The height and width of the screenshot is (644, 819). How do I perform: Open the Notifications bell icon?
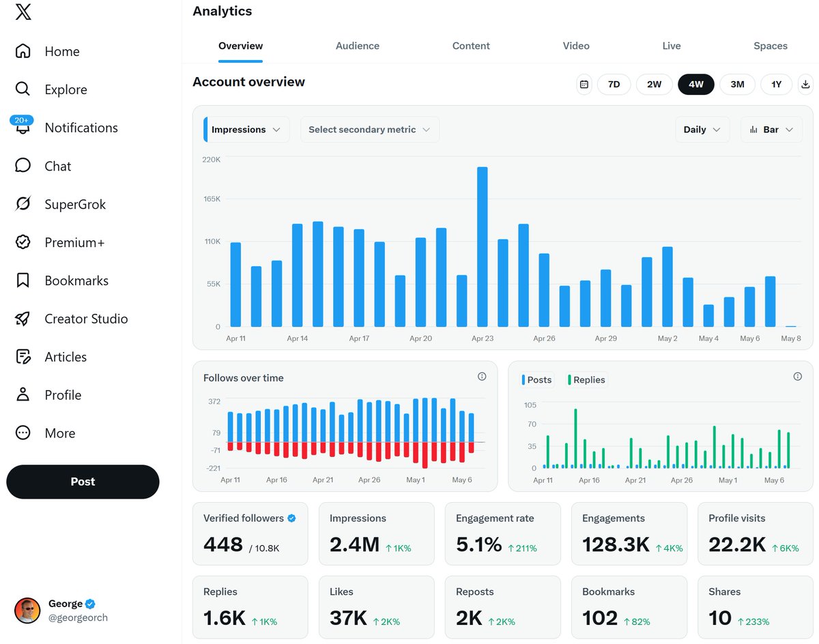tap(23, 128)
